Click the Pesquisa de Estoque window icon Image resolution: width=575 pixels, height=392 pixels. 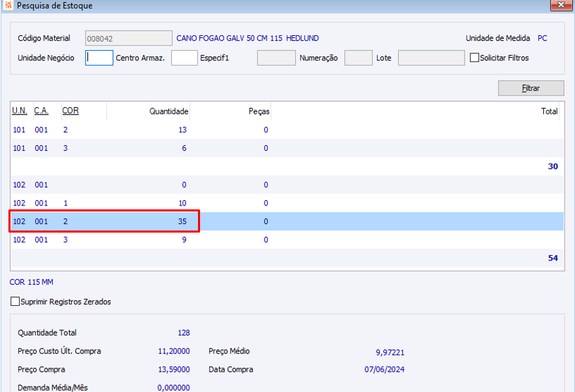pyautogui.click(x=8, y=5)
